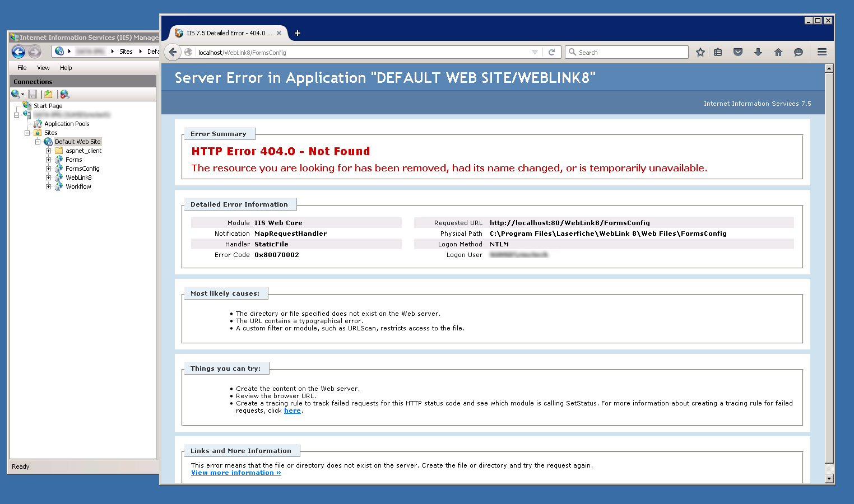Select the aspnet_client folder item
This screenshot has width=854, height=504.
point(83,151)
